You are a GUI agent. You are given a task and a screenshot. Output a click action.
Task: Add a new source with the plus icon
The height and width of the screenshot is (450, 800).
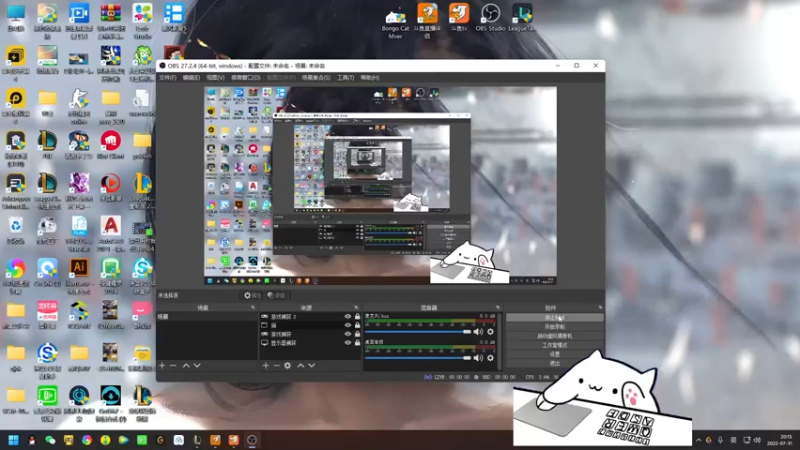click(x=265, y=365)
